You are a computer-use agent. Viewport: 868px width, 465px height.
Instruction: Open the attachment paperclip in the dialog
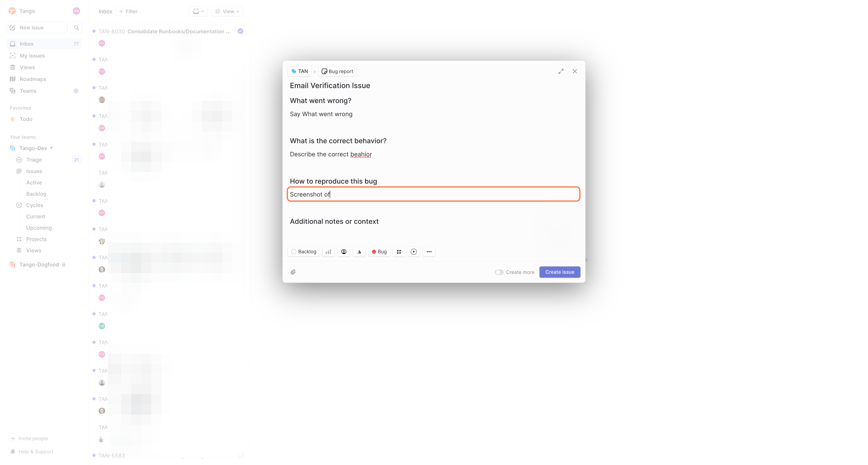(x=293, y=272)
